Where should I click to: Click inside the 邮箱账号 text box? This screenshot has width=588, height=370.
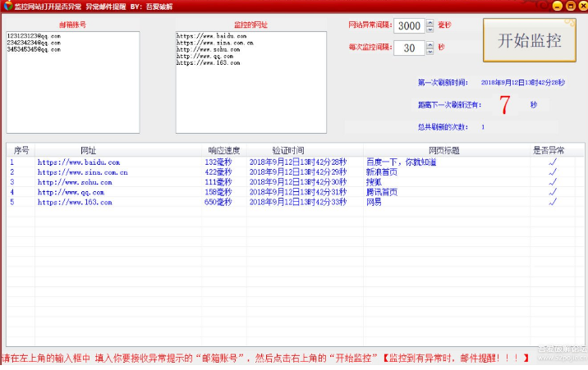[72, 82]
